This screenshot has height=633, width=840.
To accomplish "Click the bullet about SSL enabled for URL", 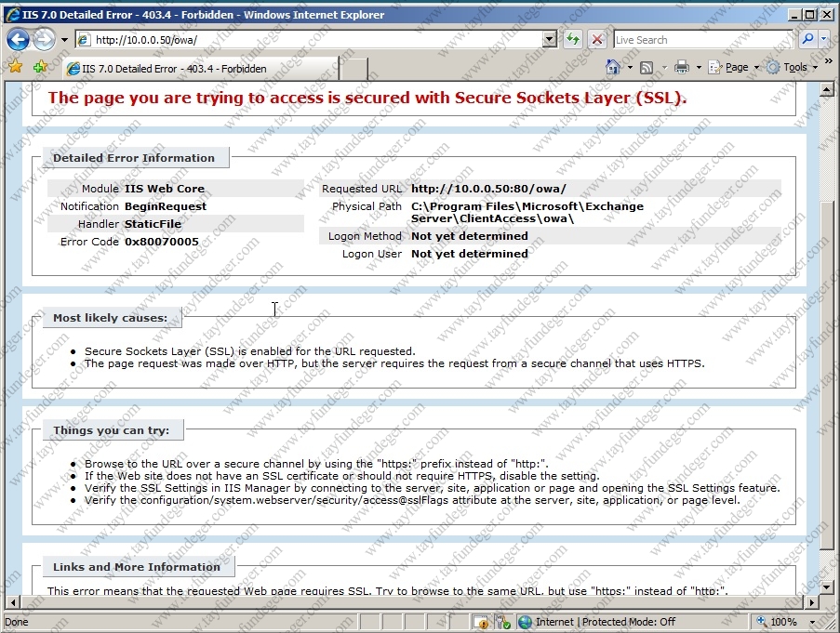I will [249, 351].
